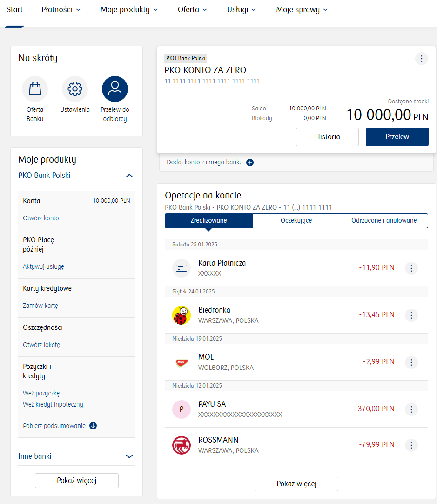
Task: Expand the Inne banki section
Action: point(129,456)
